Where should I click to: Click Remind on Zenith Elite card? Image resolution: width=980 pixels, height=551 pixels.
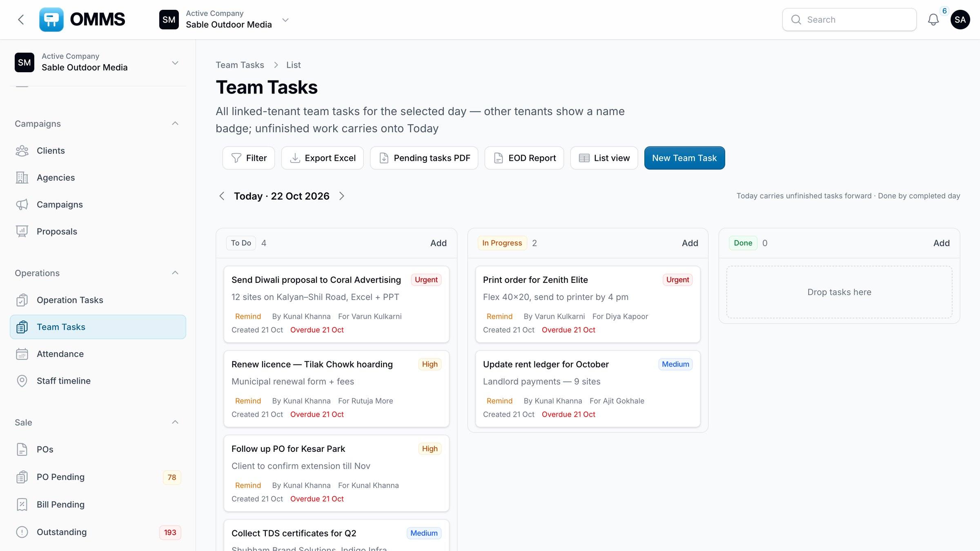(499, 316)
